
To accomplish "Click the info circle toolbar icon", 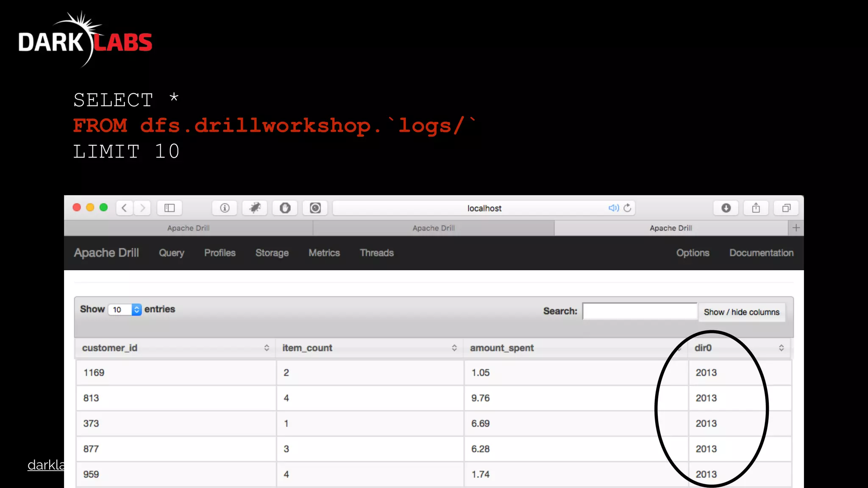I will click(225, 208).
